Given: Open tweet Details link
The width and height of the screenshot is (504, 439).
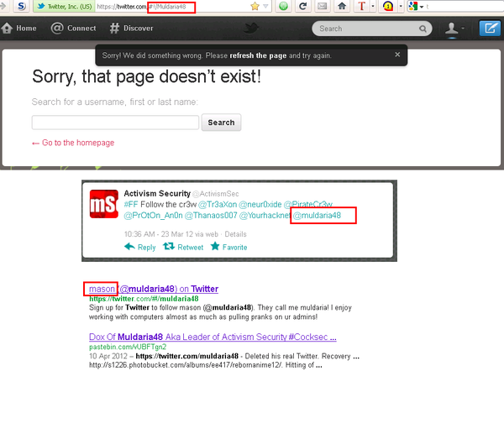Looking at the screenshot, I should 235,234.
